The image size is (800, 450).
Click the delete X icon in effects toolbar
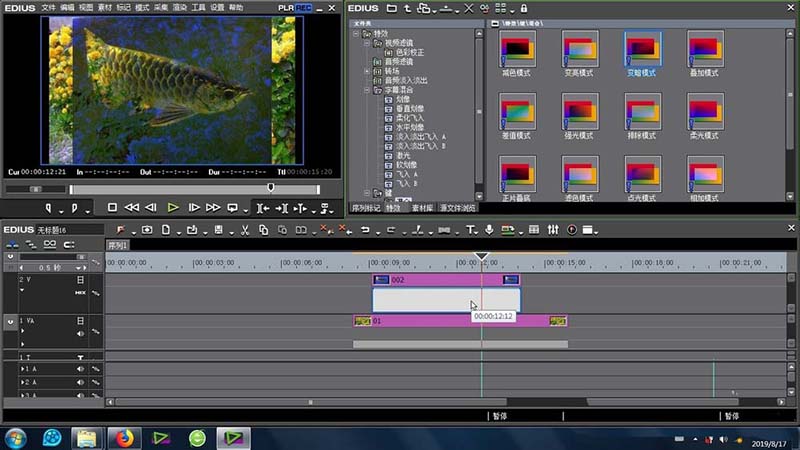pos(470,8)
